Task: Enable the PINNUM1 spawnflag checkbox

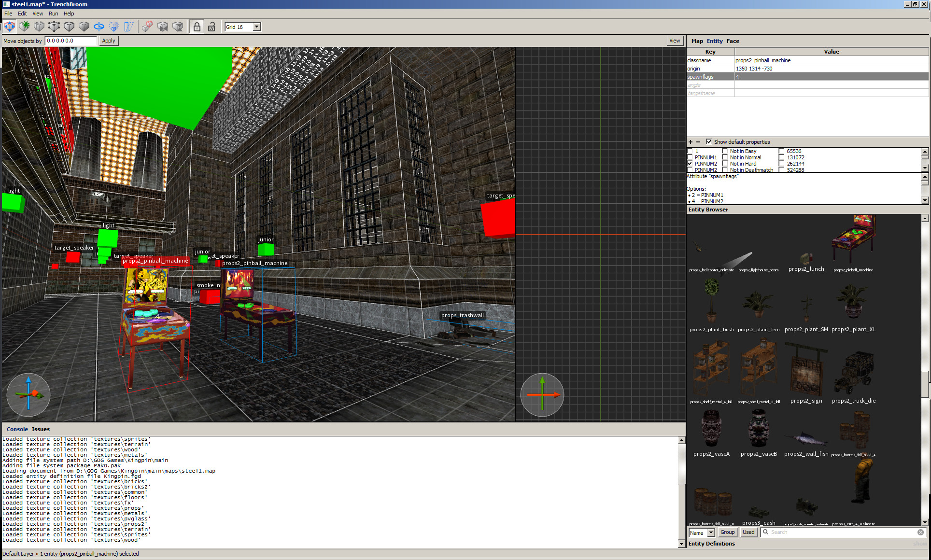Action: (x=690, y=157)
